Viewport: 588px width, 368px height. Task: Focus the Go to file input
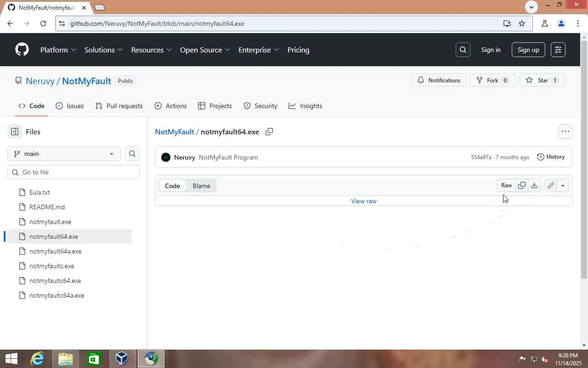(73, 172)
